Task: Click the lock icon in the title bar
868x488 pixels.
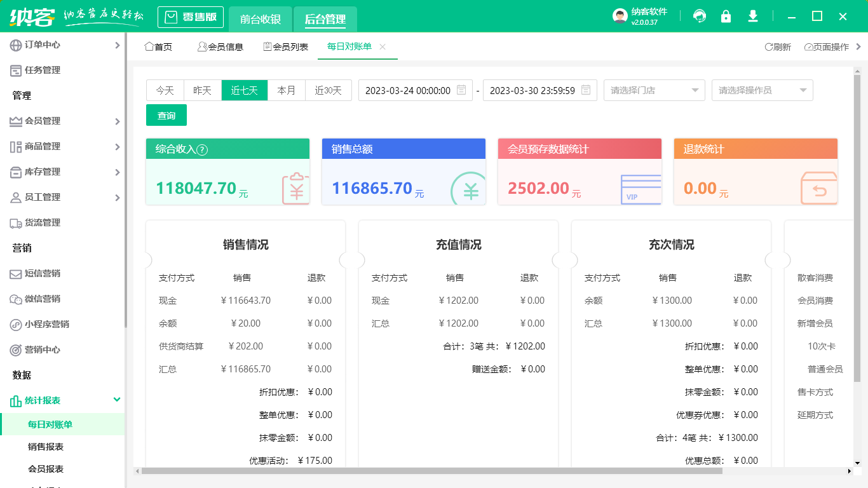Action: 726,17
